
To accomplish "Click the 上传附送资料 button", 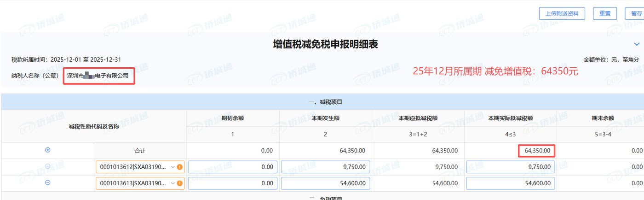I will pyautogui.click(x=562, y=13).
